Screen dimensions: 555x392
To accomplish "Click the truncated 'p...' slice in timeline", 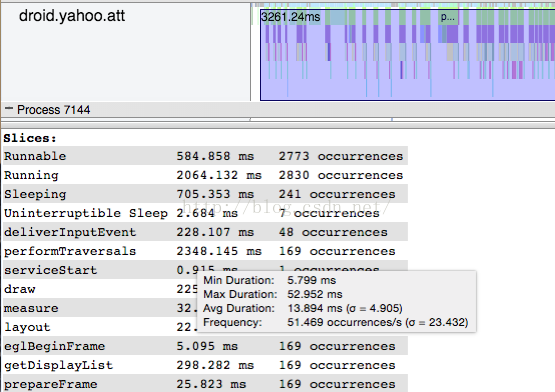I will click(x=448, y=17).
